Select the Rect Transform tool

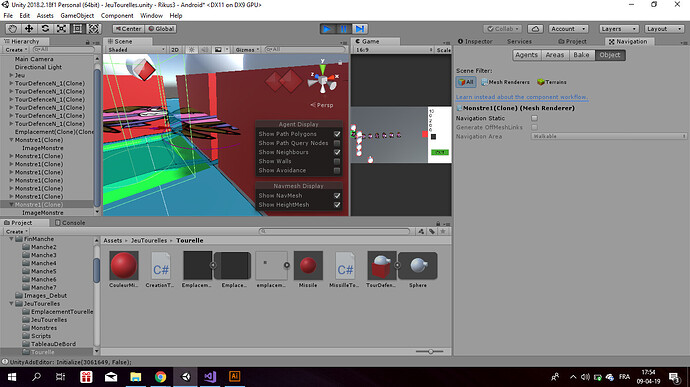77,29
